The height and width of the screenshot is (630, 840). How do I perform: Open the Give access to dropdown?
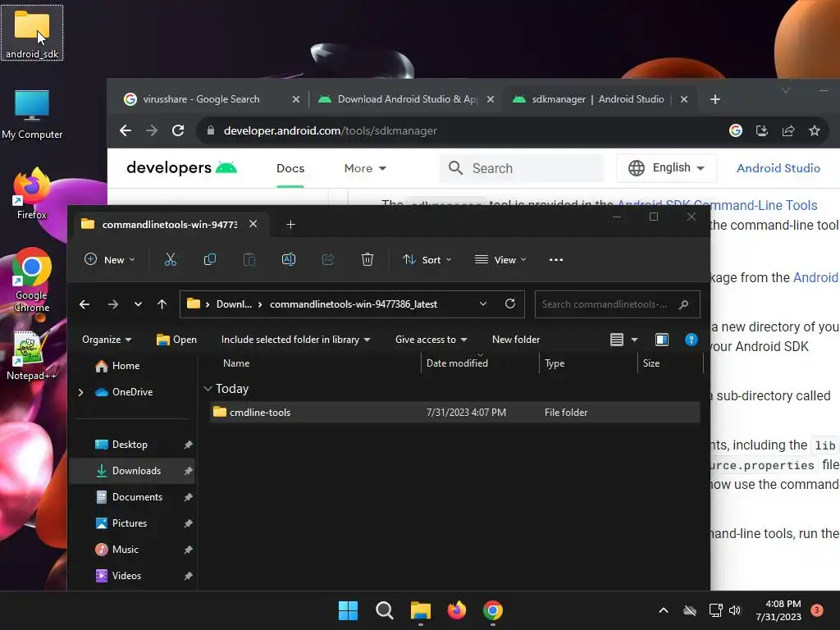tap(431, 340)
